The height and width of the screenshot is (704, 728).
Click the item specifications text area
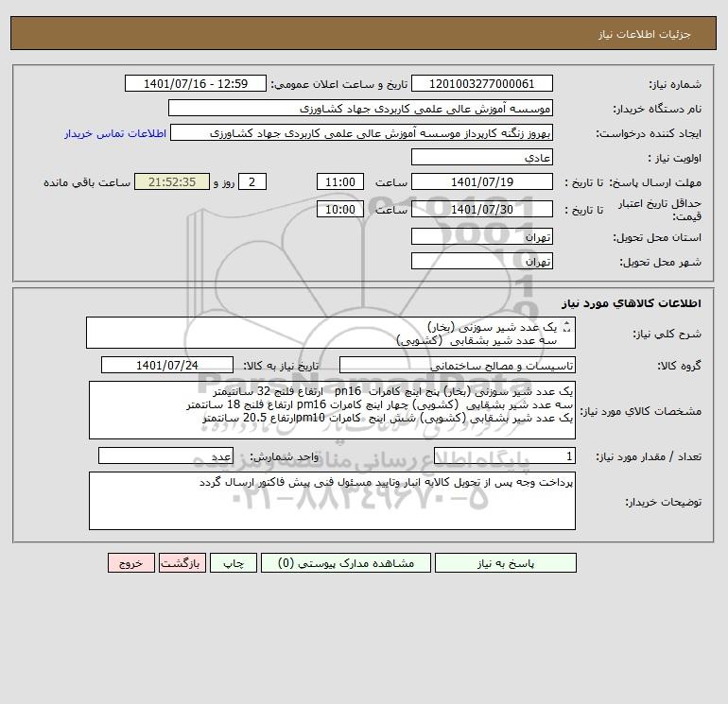click(x=332, y=410)
